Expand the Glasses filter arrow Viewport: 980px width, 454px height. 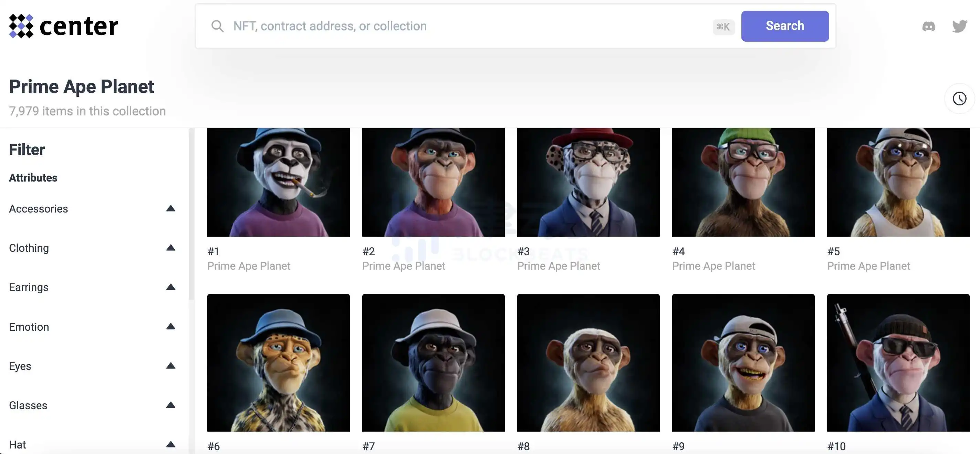171,405
